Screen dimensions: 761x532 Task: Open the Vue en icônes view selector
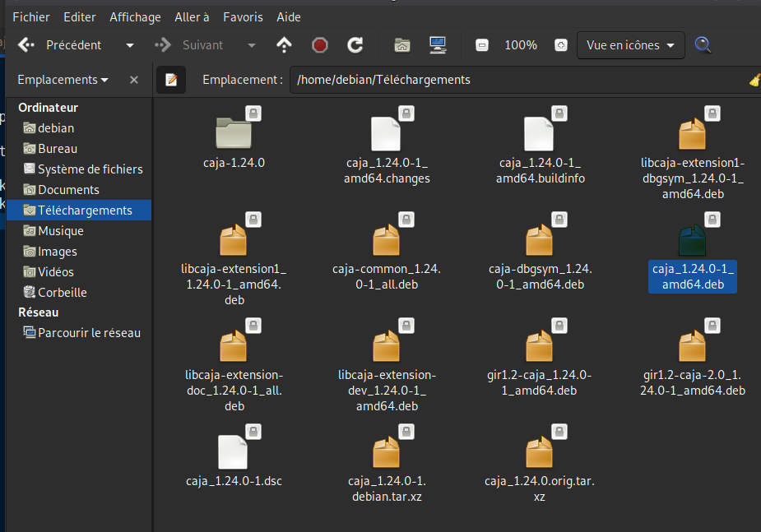630,45
